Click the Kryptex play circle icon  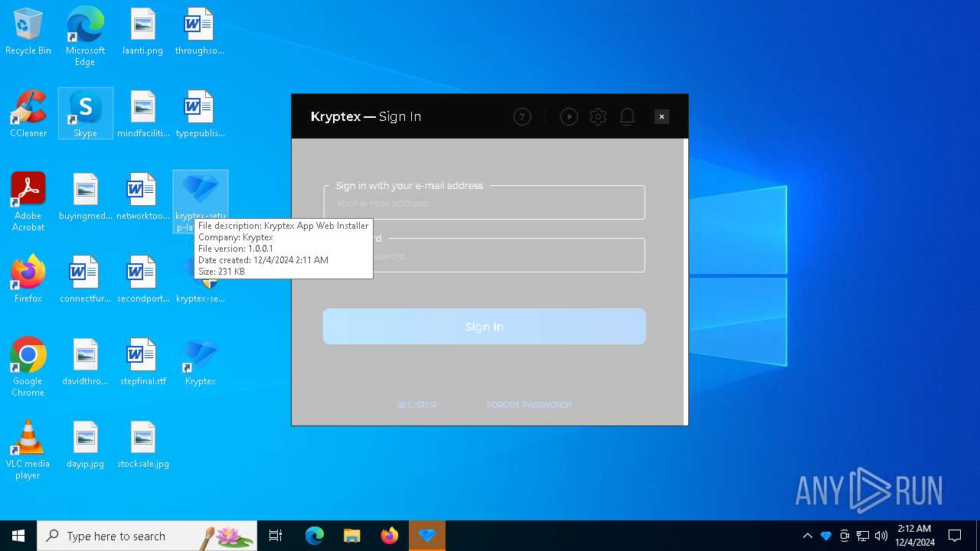tap(569, 116)
